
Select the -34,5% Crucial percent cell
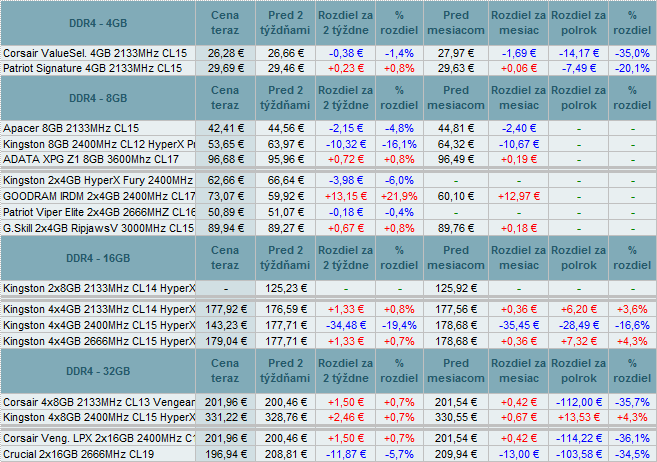point(632,454)
